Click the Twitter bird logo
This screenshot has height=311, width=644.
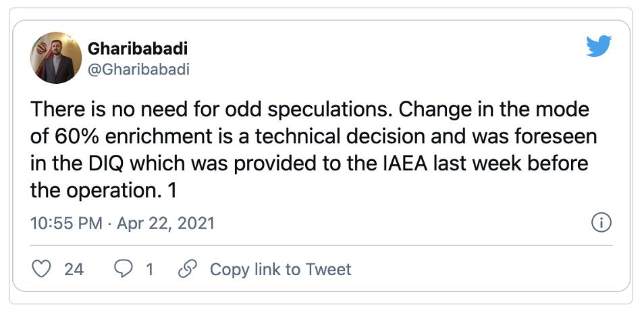[x=599, y=46]
